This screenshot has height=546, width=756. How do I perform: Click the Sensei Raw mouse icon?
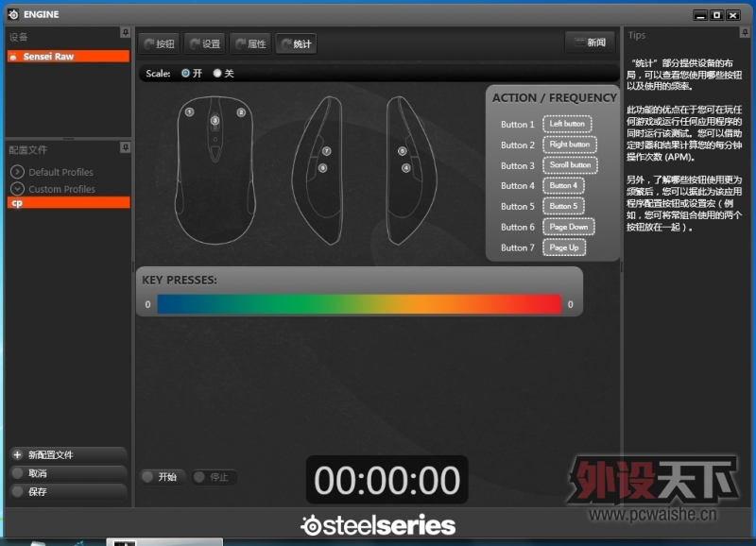coord(13,57)
